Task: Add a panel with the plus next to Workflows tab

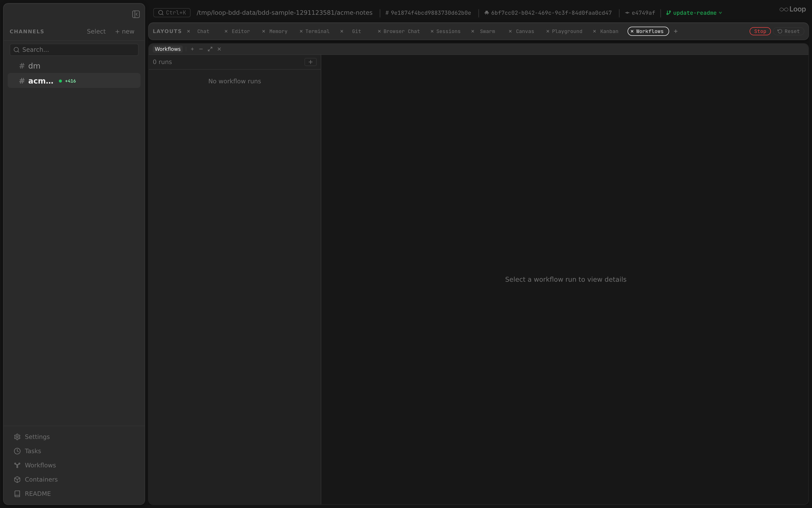Action: (192, 49)
